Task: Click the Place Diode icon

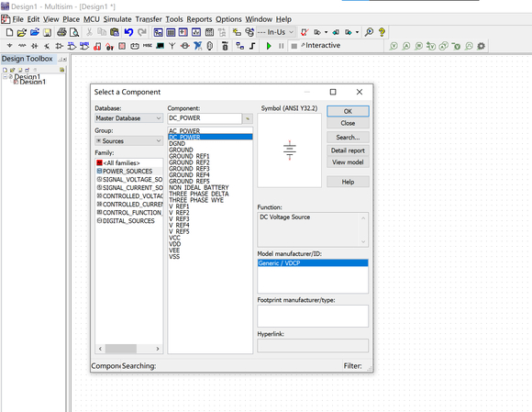Action: 35,46
